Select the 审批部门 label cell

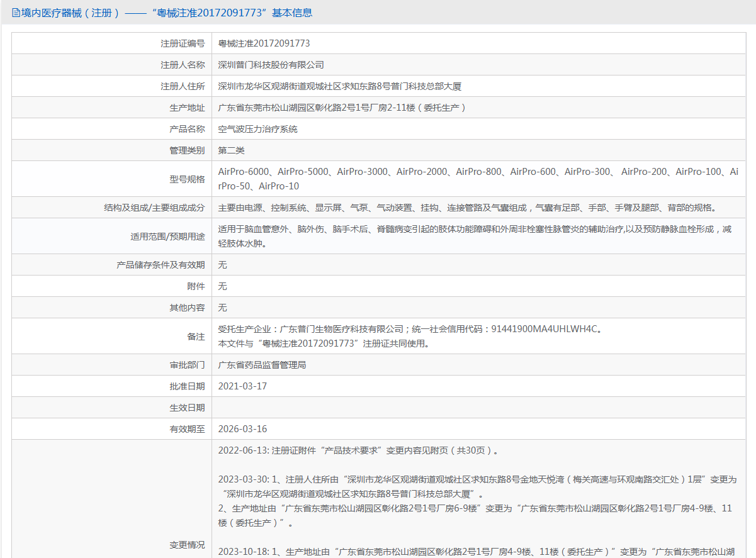pyautogui.click(x=112, y=365)
